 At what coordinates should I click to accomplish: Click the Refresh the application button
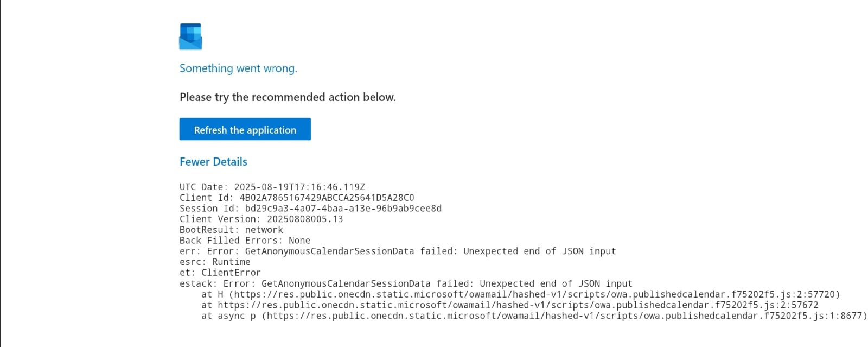click(x=245, y=129)
